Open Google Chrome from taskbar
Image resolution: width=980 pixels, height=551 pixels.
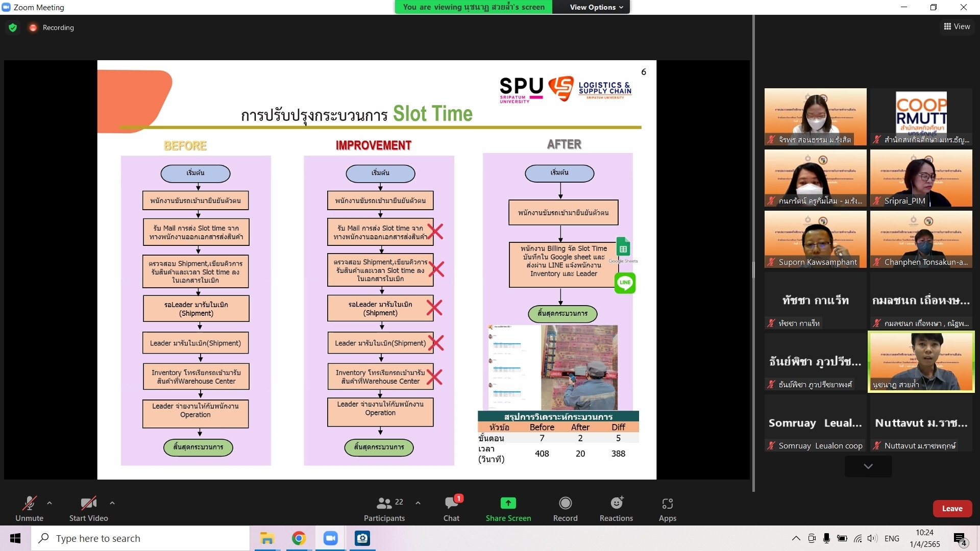pos(299,538)
